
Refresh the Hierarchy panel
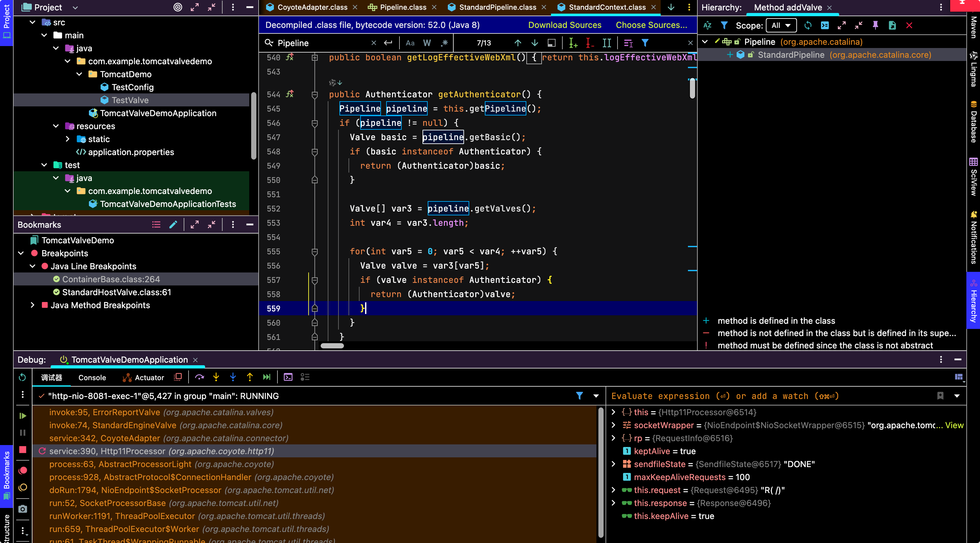point(808,26)
